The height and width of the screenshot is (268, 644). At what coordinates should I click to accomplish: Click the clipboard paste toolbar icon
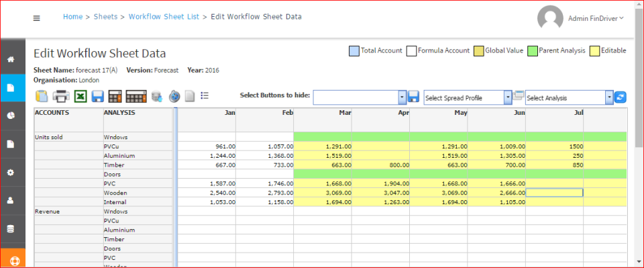(42, 97)
